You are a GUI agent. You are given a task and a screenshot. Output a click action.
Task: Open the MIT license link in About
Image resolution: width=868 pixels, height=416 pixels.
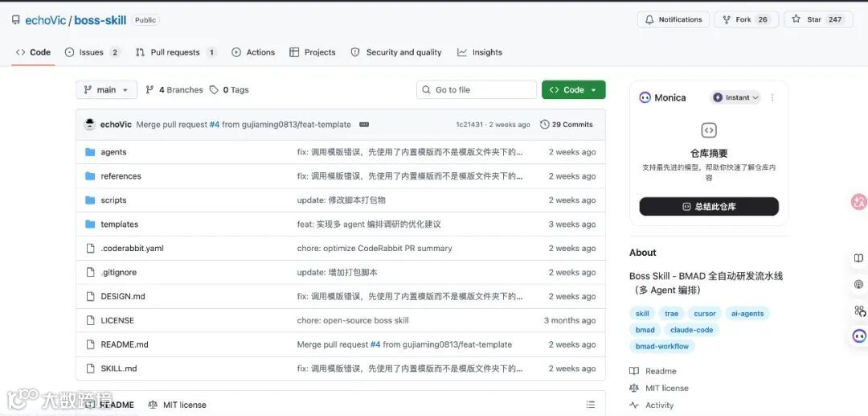(659, 389)
